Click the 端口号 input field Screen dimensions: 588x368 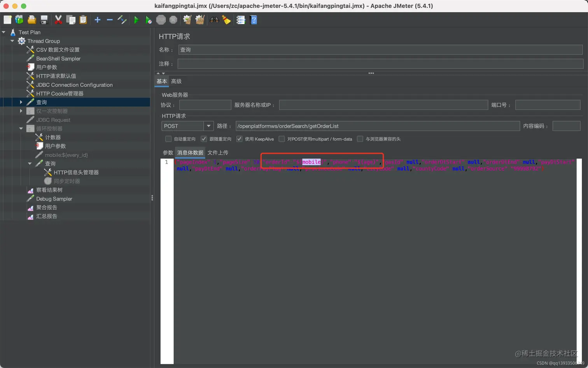548,105
